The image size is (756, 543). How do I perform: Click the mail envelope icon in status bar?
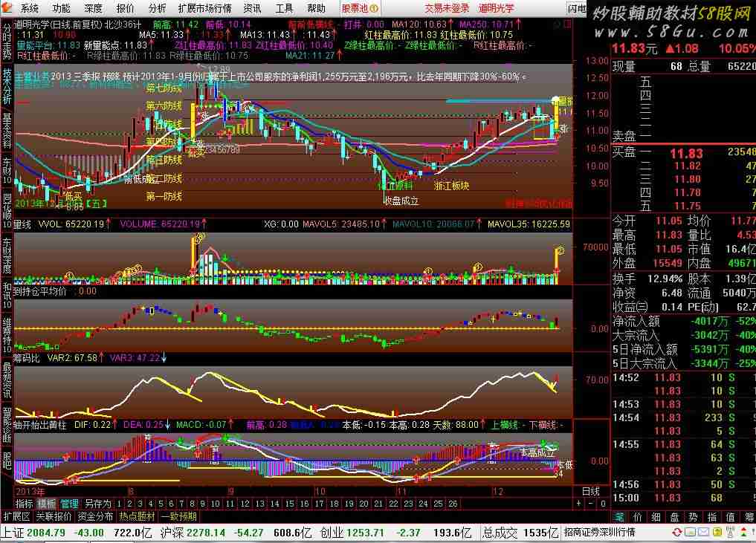click(x=703, y=533)
